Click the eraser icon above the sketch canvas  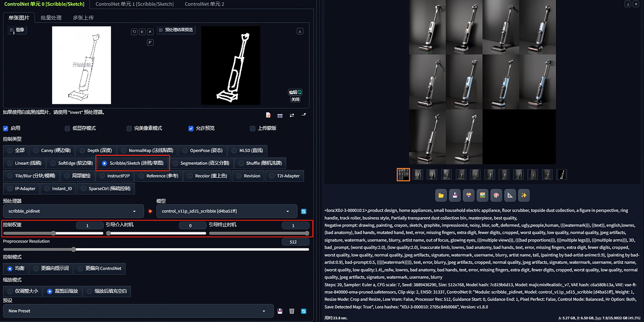(142, 32)
